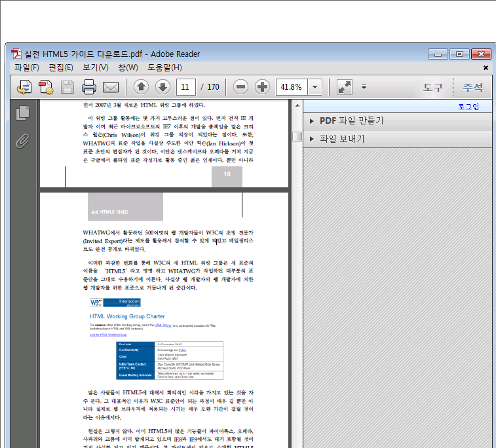
Task: Maximize the Adobe Reader window
Action: pos(459,54)
